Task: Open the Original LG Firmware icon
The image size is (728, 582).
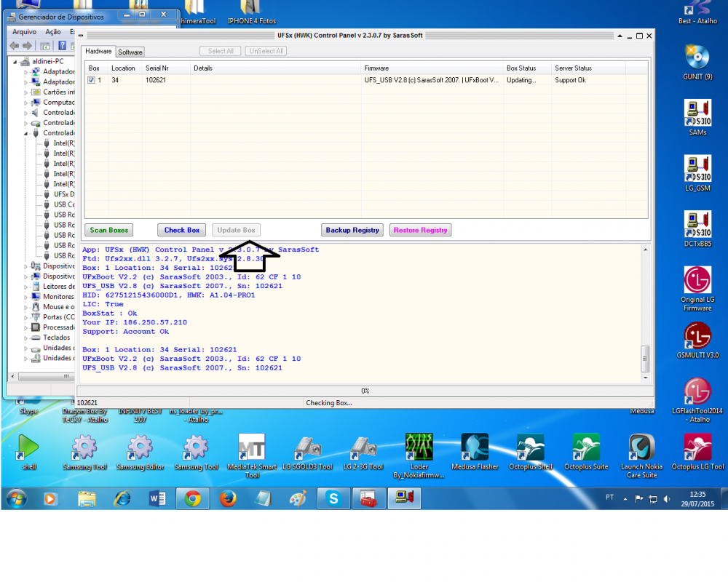Action: click(697, 280)
